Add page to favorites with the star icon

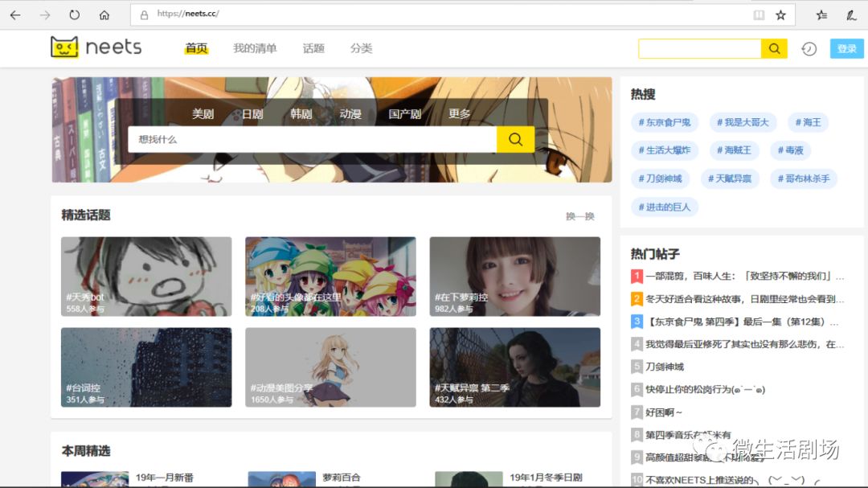pyautogui.click(x=780, y=15)
